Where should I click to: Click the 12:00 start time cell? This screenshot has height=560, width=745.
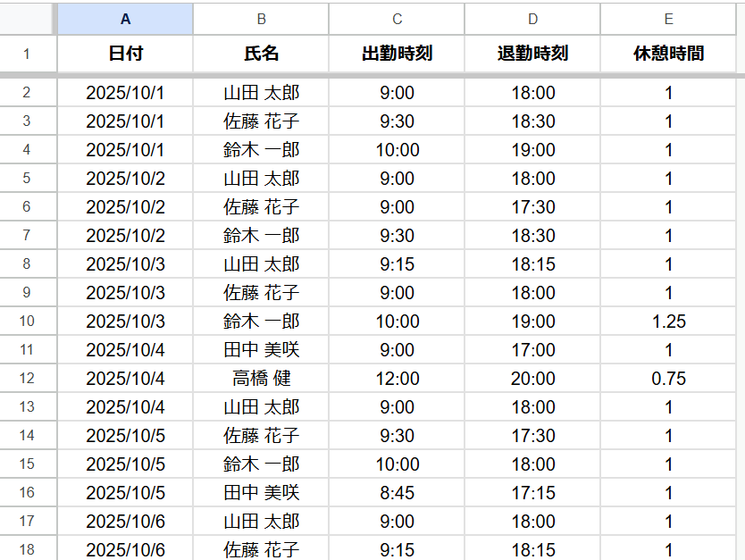397,379
